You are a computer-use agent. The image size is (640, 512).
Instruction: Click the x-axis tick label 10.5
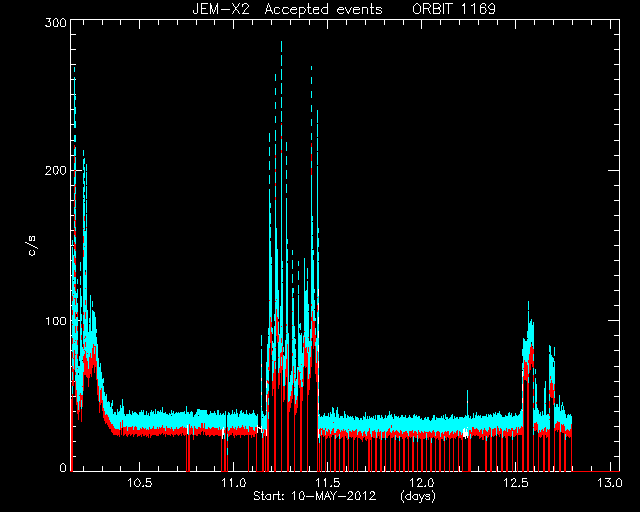pos(140,483)
